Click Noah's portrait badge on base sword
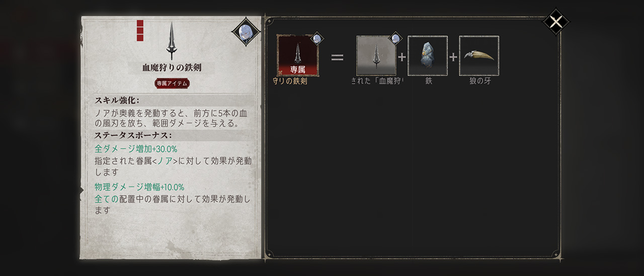This screenshot has width=644, height=276. tap(395, 39)
